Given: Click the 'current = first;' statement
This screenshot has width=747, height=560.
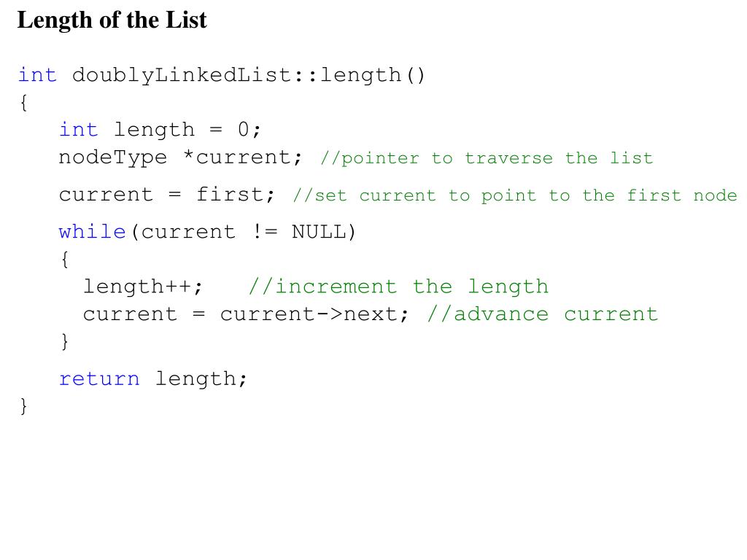Looking at the screenshot, I should coord(167,194).
